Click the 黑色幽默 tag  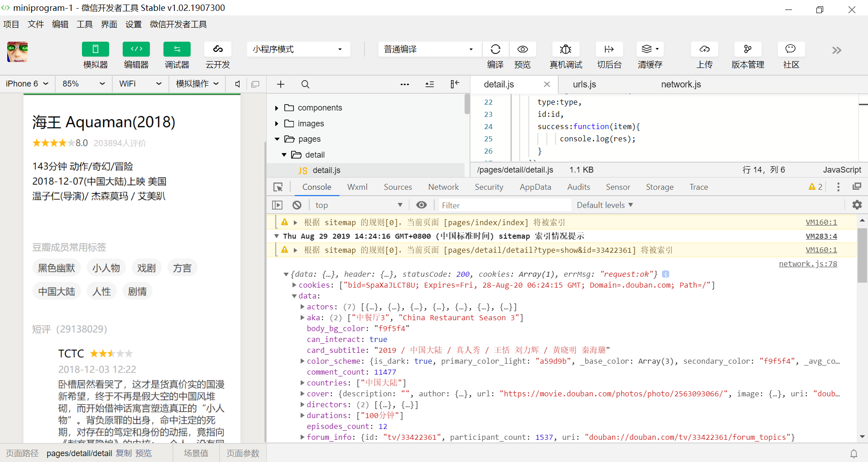coord(57,268)
